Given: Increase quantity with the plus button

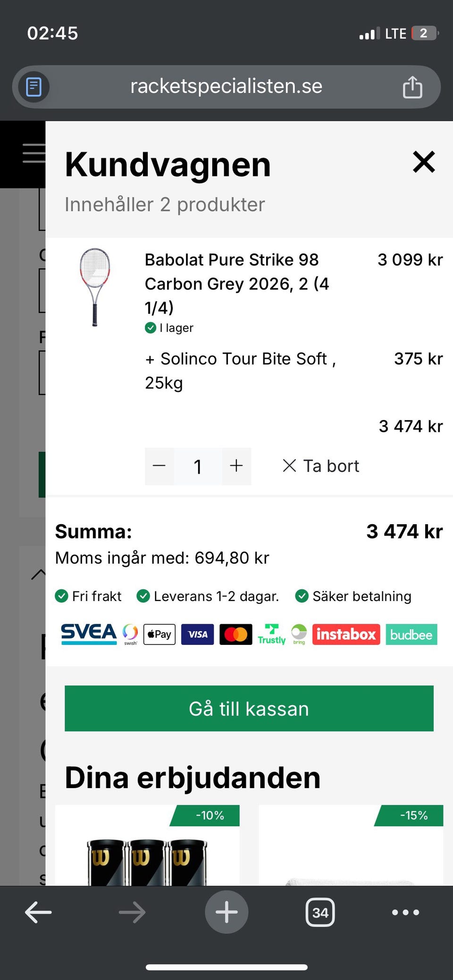Looking at the screenshot, I should [x=236, y=466].
